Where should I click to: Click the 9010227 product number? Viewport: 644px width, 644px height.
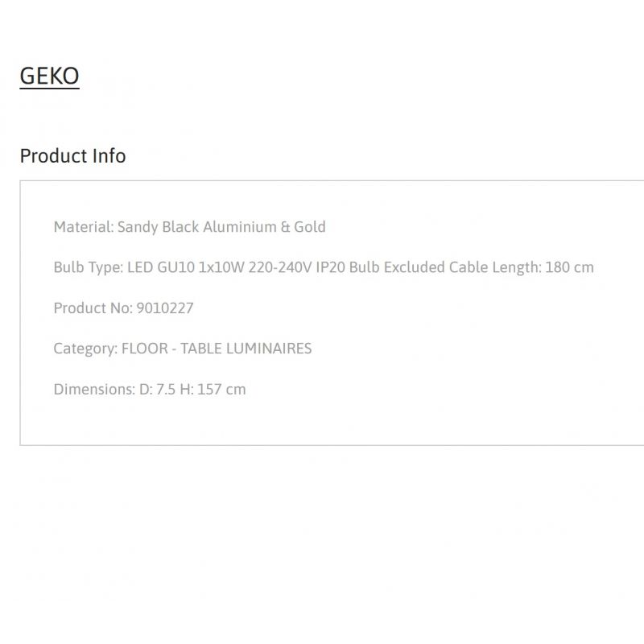(x=165, y=308)
